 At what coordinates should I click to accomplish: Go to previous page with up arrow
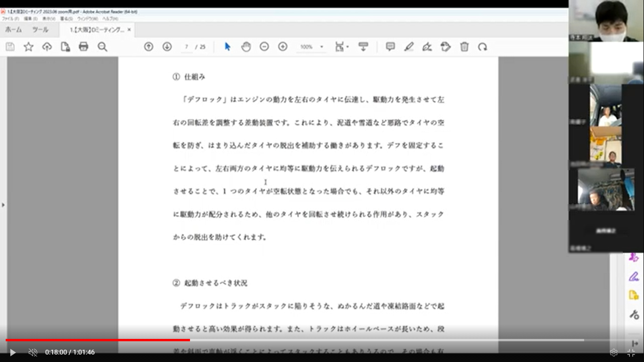pyautogui.click(x=149, y=47)
